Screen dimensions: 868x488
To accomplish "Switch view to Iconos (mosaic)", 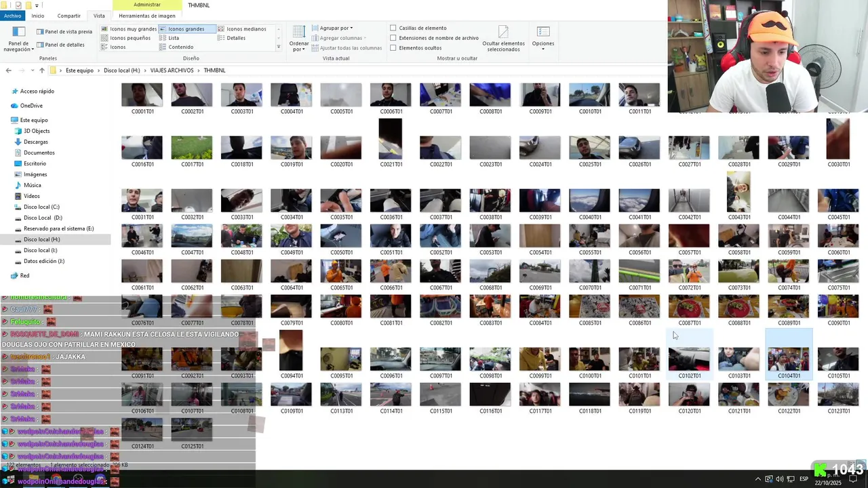I will click(x=113, y=47).
